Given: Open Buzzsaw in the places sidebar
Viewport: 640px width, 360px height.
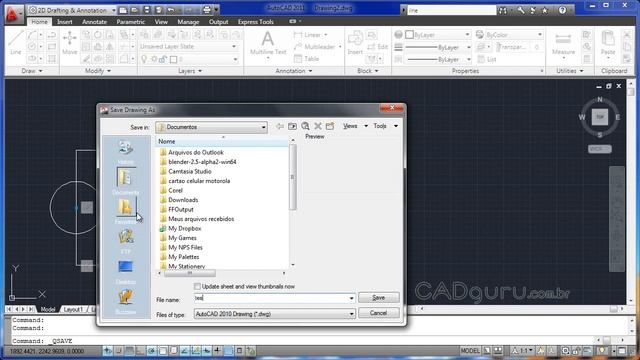Looking at the screenshot, I should 125,301.
